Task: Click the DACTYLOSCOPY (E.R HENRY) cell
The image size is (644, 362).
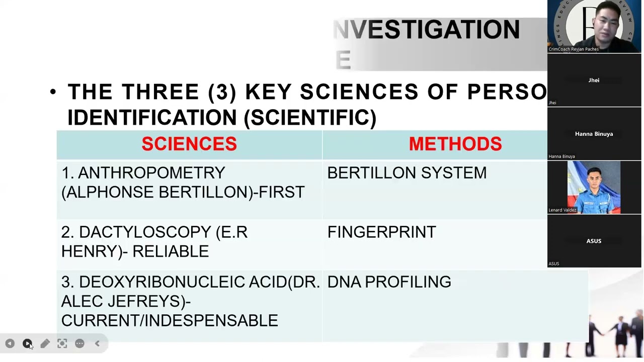Action: pyautogui.click(x=189, y=244)
